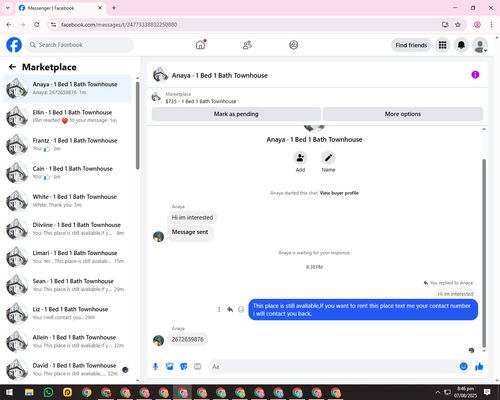This screenshot has width=500, height=400.
Task: Click the conversation list scrollbar
Action: click(137, 125)
